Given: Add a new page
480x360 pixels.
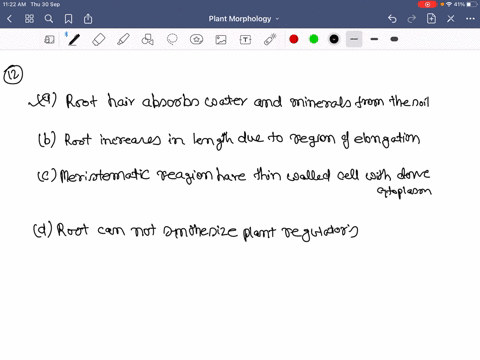Looking at the screenshot, I should [x=431, y=19].
